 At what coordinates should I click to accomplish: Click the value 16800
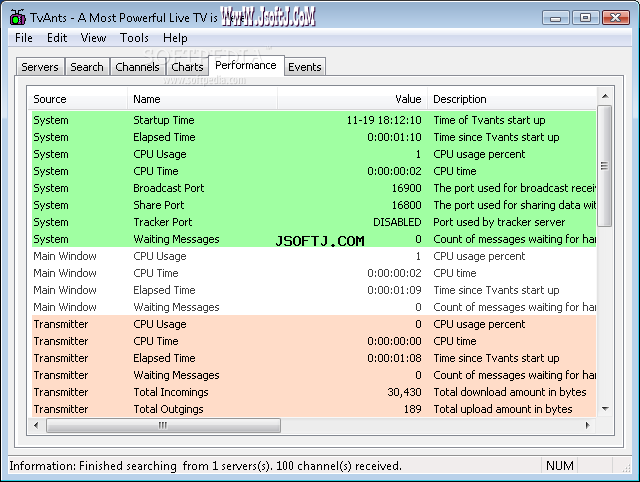click(x=407, y=205)
